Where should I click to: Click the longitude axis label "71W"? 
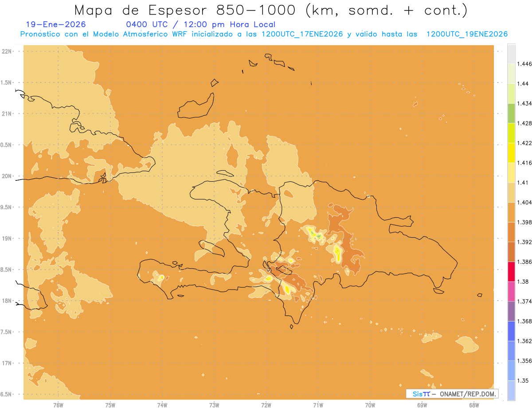pyautogui.click(x=318, y=405)
